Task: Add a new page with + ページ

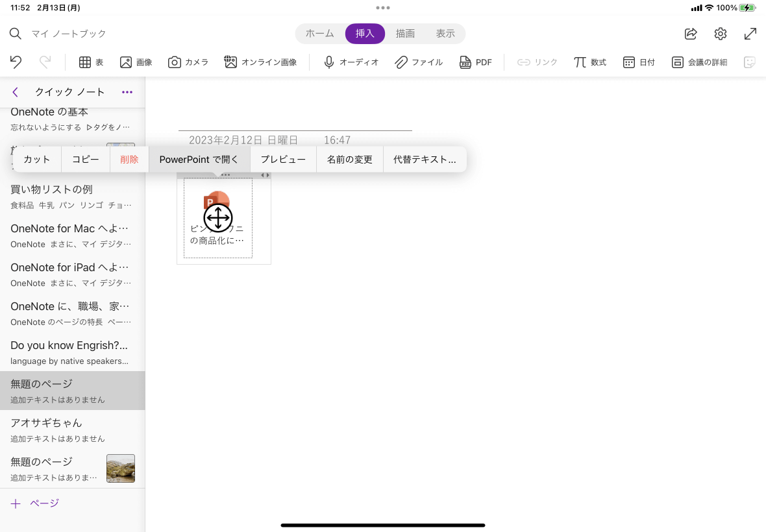Action: [34, 503]
